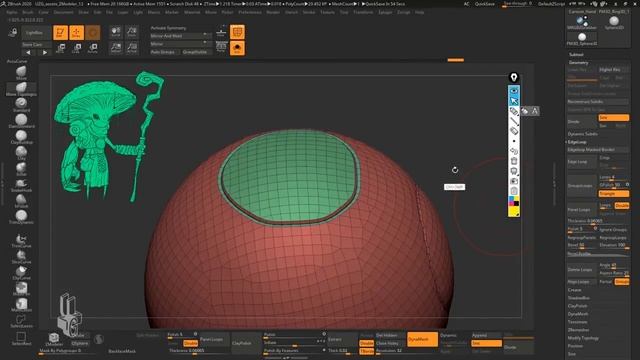Expand the Crease subsection

(574, 290)
